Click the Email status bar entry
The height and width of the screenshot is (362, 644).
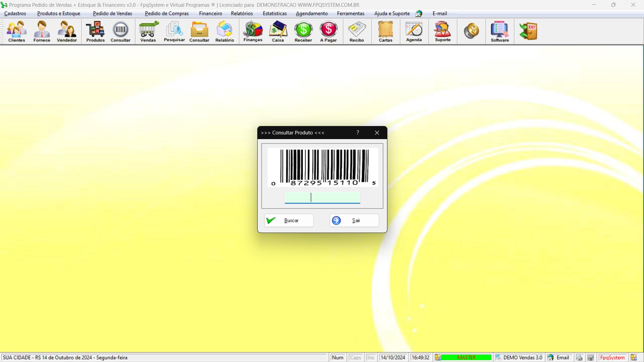point(559,358)
